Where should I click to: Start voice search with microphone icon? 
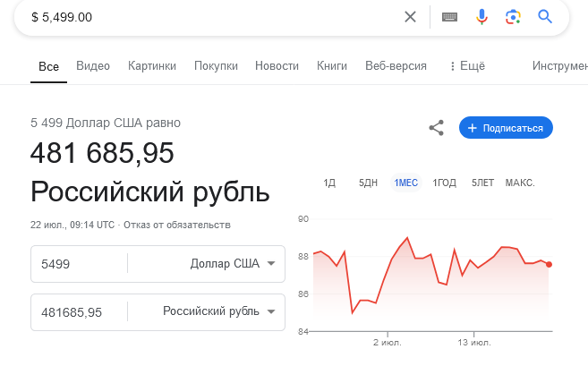point(481,17)
